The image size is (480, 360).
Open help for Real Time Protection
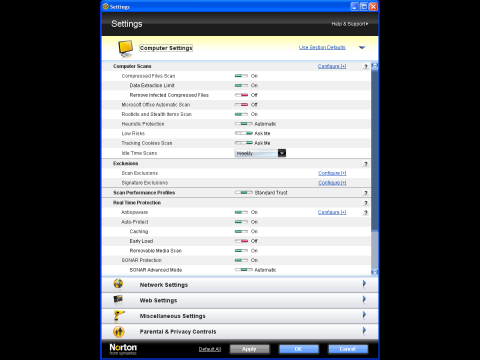tap(366, 203)
